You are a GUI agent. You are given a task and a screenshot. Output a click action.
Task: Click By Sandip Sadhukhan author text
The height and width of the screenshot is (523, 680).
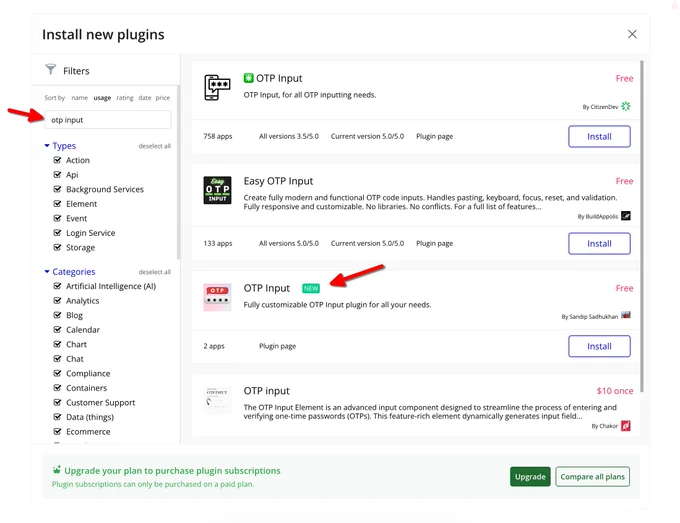tap(589, 317)
